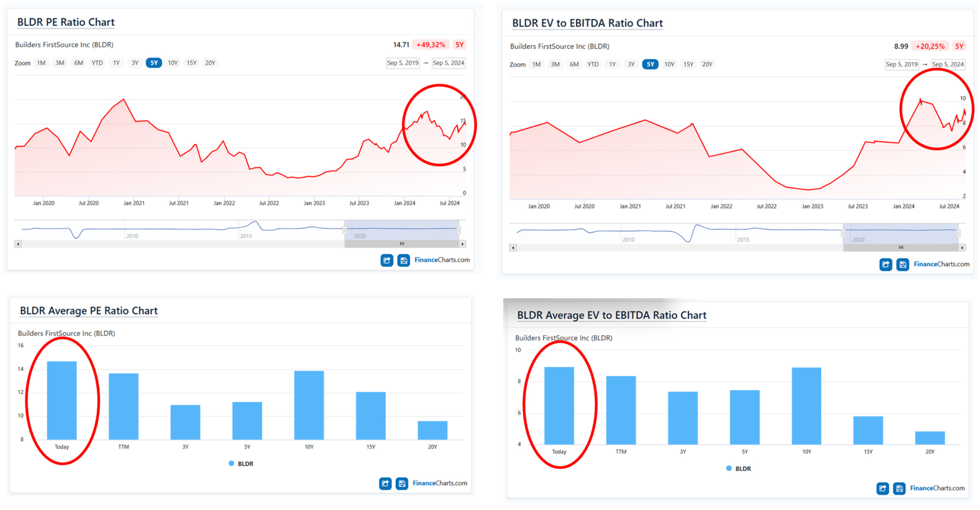Image resolution: width=980 pixels, height=510 pixels.
Task: Click 10Y bar in Average PE Ratio chart
Action: pyautogui.click(x=309, y=405)
